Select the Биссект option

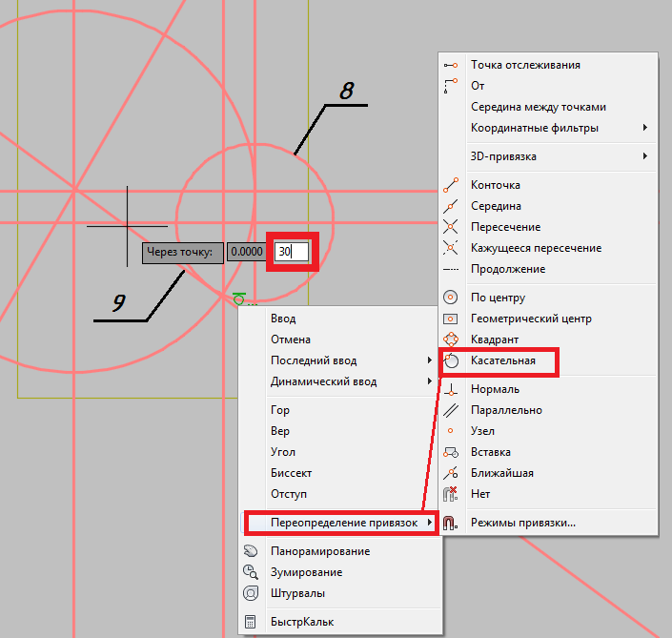pyautogui.click(x=291, y=473)
